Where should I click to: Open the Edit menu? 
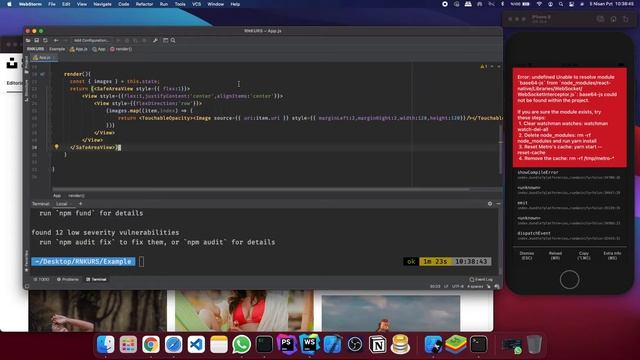point(66,4)
